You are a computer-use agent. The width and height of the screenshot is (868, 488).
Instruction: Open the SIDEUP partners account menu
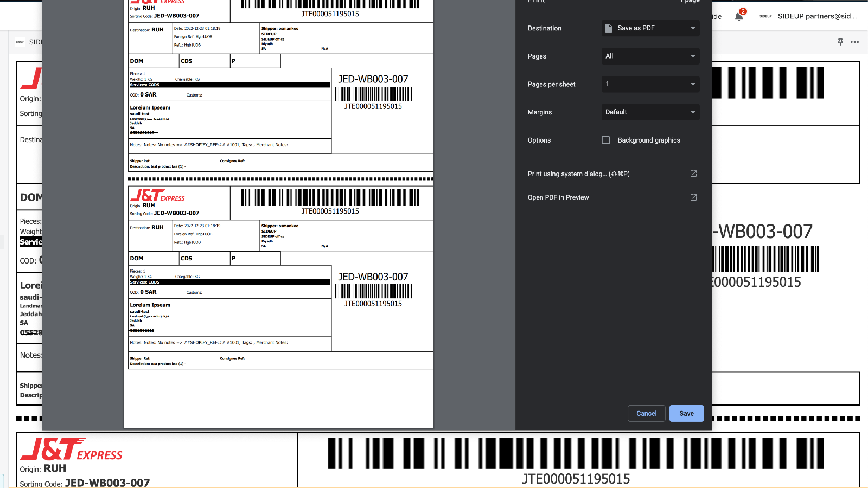tap(817, 16)
